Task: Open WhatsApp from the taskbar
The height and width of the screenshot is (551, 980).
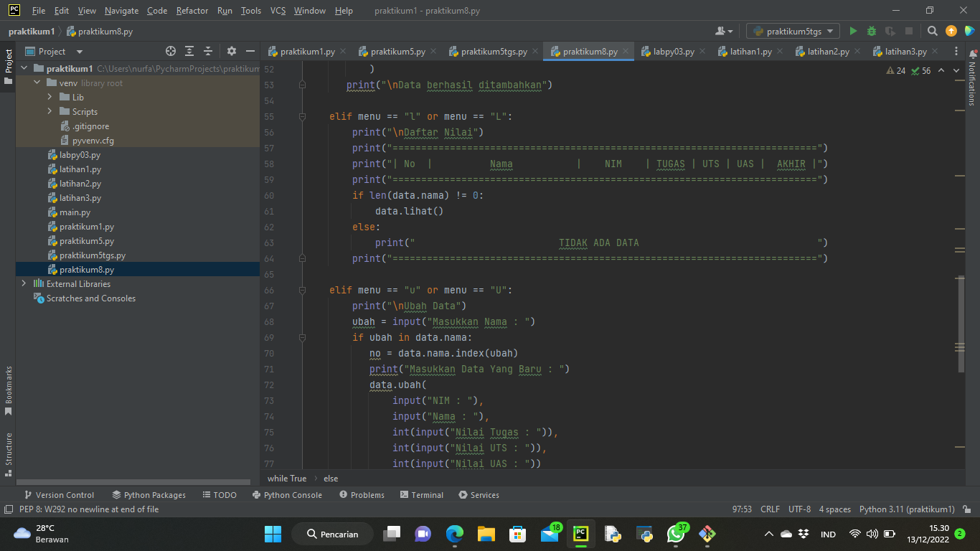Action: 675,534
